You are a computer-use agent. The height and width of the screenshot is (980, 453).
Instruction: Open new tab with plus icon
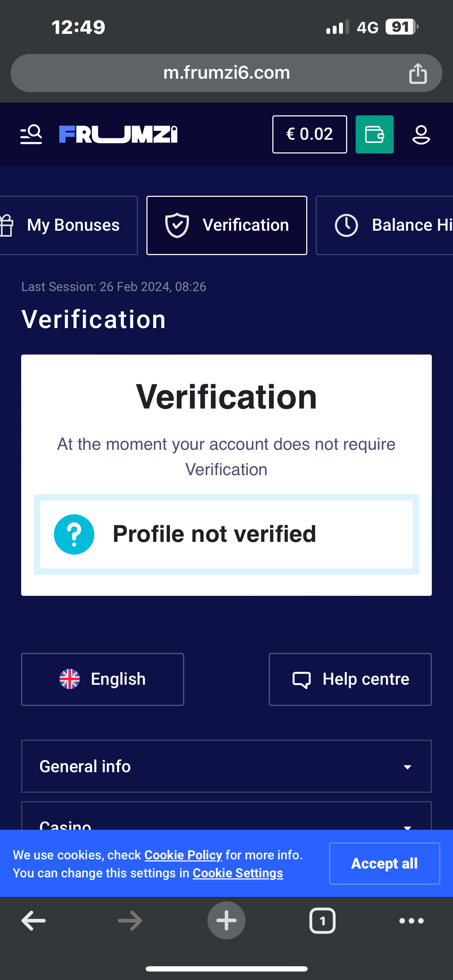point(226,920)
